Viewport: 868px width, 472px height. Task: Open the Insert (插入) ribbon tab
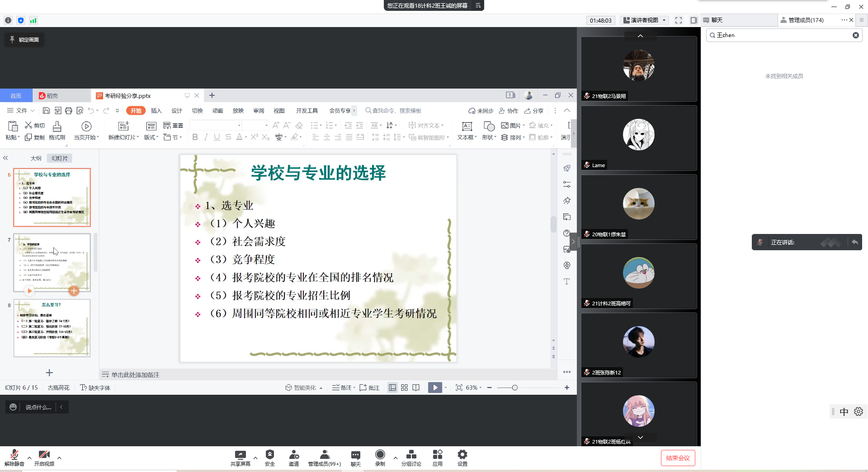pyautogui.click(x=156, y=111)
